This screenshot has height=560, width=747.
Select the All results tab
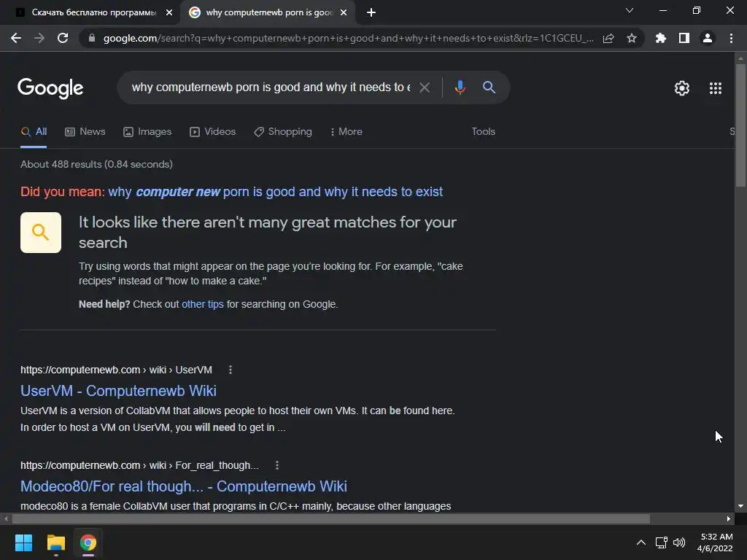coord(34,131)
